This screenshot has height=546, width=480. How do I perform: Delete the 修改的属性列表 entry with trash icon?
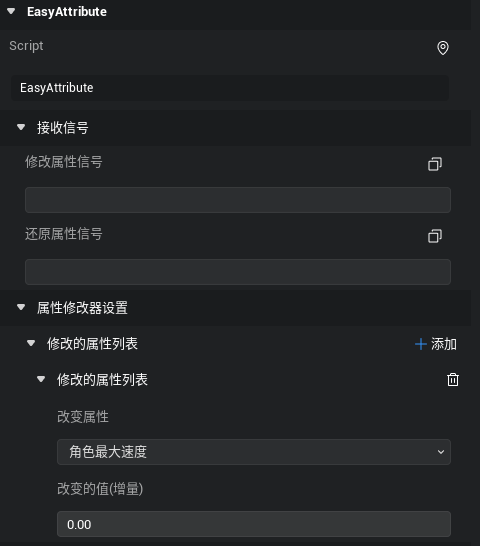(x=453, y=380)
